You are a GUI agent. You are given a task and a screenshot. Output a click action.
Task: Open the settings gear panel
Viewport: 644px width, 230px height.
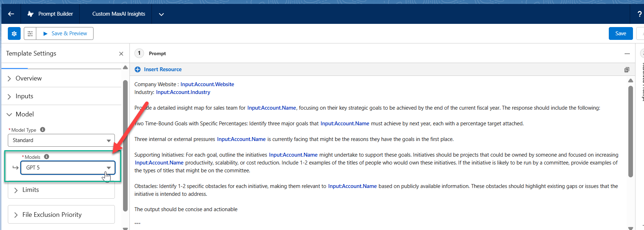coord(14,33)
